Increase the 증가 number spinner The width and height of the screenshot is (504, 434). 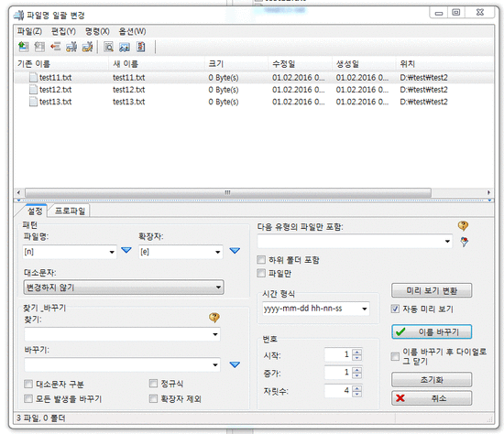[x=356, y=370]
